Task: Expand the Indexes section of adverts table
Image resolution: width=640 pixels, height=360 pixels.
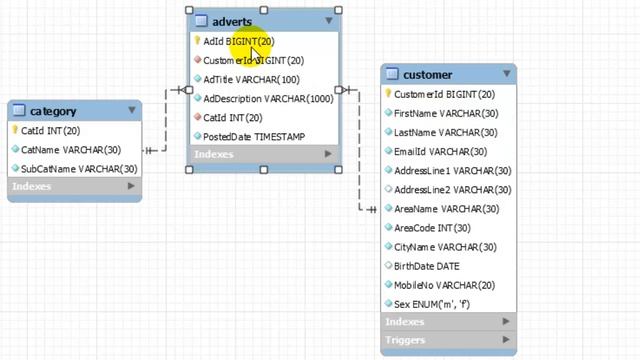Action: 328,154
